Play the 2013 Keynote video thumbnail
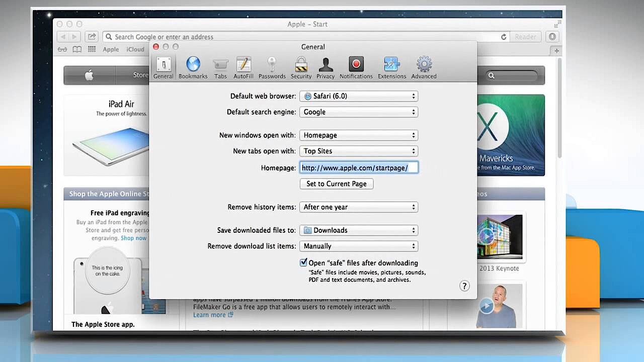 pos(500,236)
